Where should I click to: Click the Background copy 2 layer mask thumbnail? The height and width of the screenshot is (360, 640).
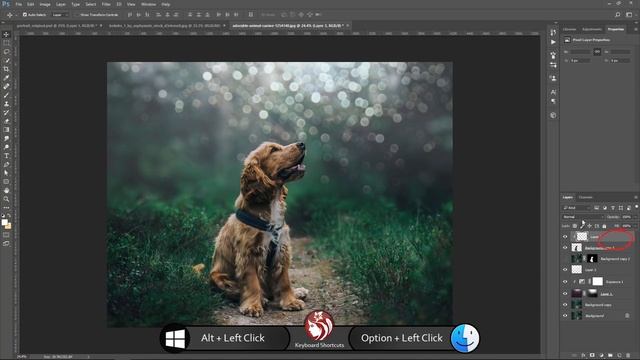click(592, 258)
